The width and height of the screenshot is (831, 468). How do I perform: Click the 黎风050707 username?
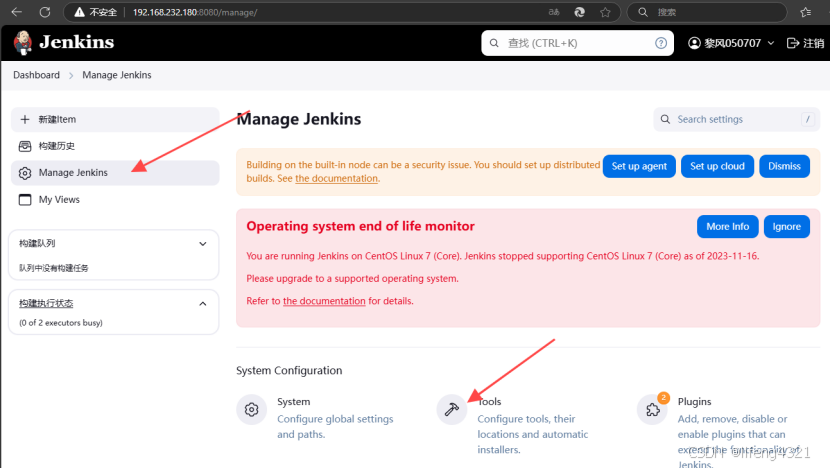pos(732,43)
